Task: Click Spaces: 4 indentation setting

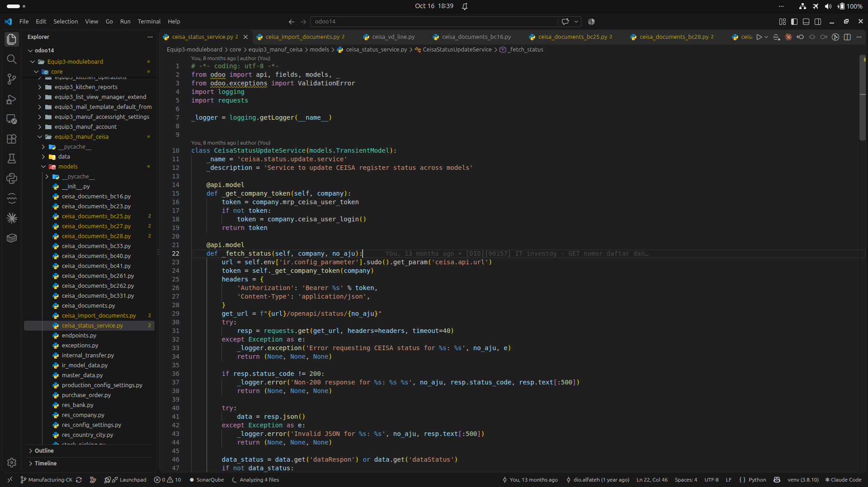Action: coord(686,480)
